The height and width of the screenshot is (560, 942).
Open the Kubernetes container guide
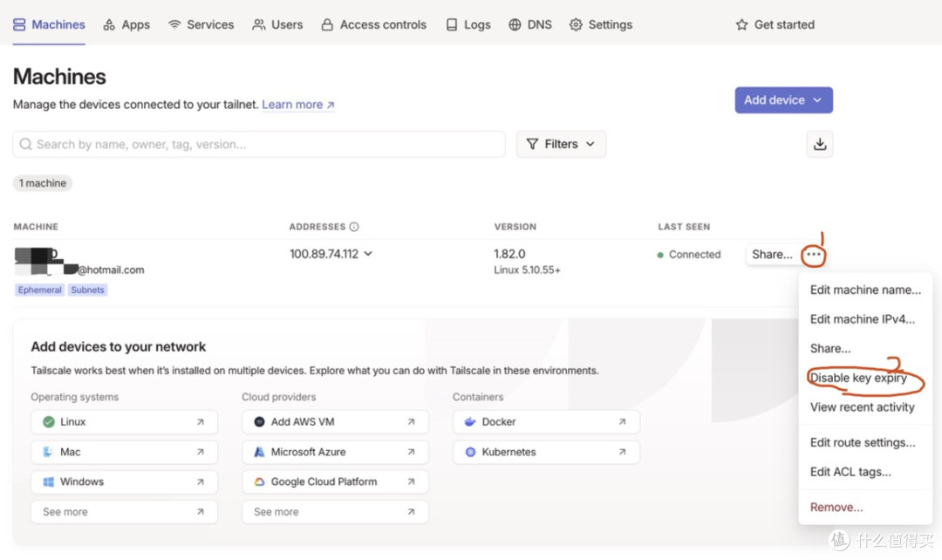point(546,452)
